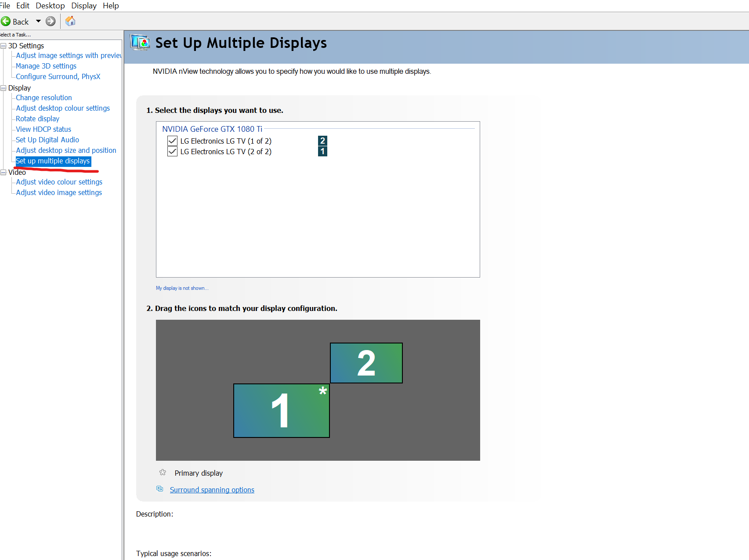The image size is (749, 560).
Task: Click the 3D Settings category label
Action: (26, 46)
